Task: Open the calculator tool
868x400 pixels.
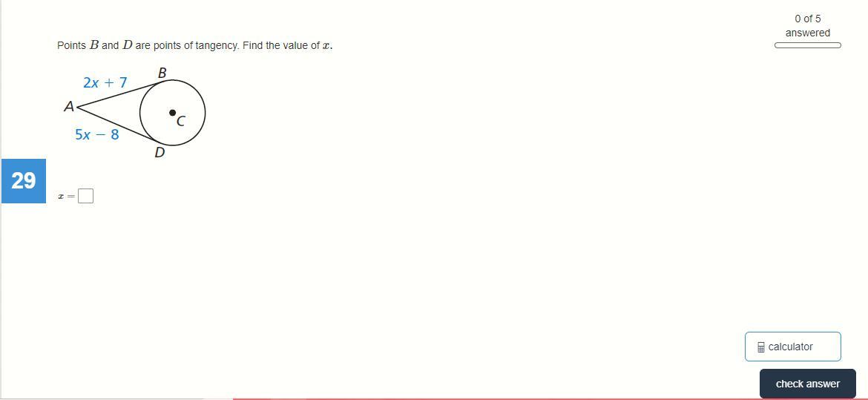Action: coord(793,347)
